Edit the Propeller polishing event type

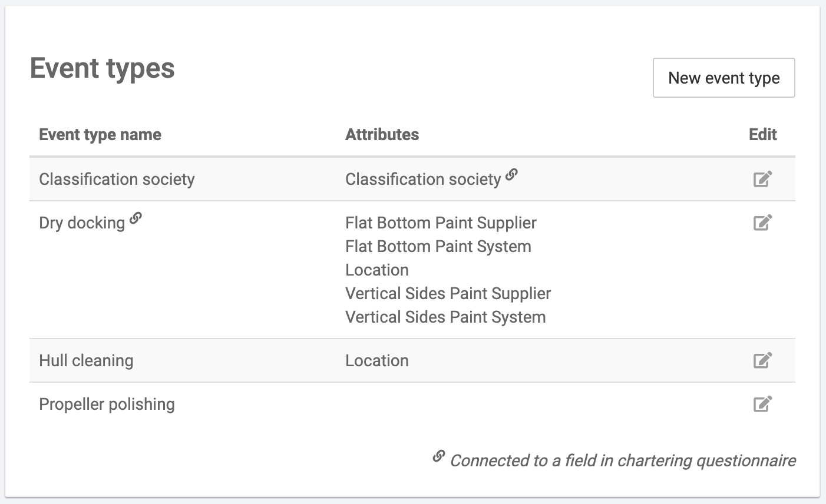[x=762, y=404]
